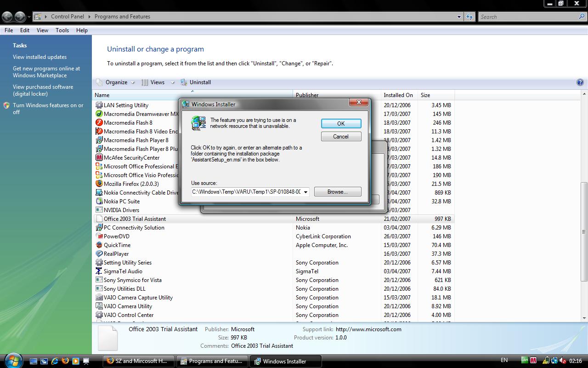
Task: Open the Help menu
Action: (x=82, y=30)
